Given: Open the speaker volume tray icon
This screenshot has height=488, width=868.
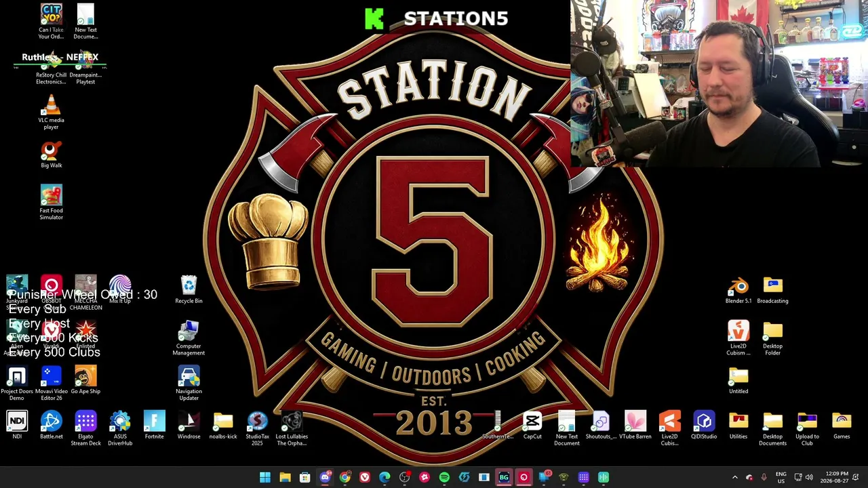Looking at the screenshot, I should click(x=809, y=477).
